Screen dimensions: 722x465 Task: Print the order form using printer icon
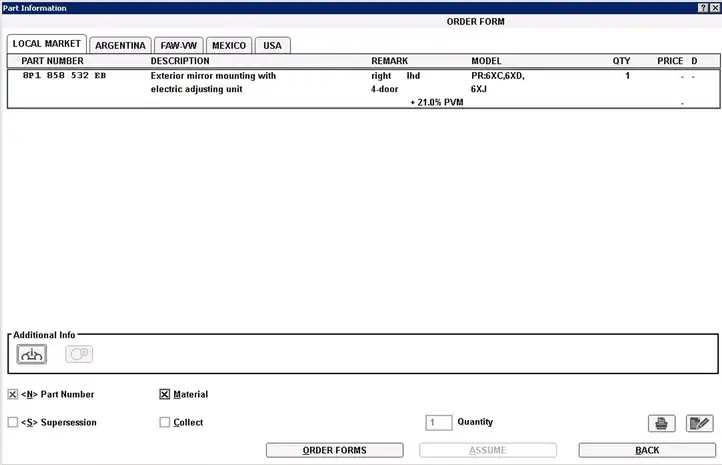[x=661, y=423]
